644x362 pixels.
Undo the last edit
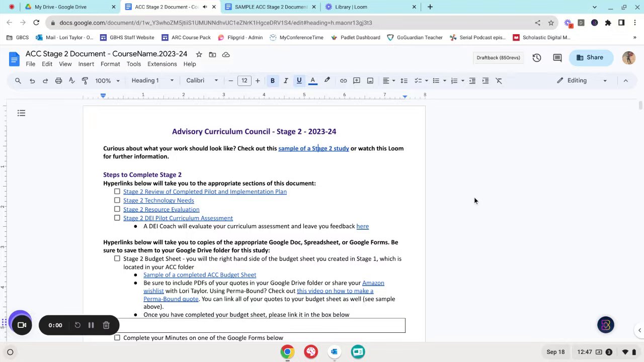coord(32,80)
